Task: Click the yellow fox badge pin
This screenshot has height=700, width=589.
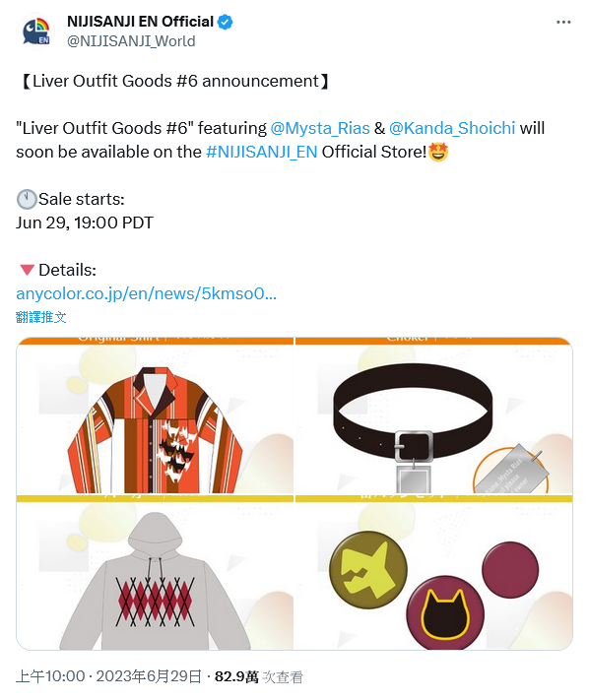Action: (x=368, y=570)
